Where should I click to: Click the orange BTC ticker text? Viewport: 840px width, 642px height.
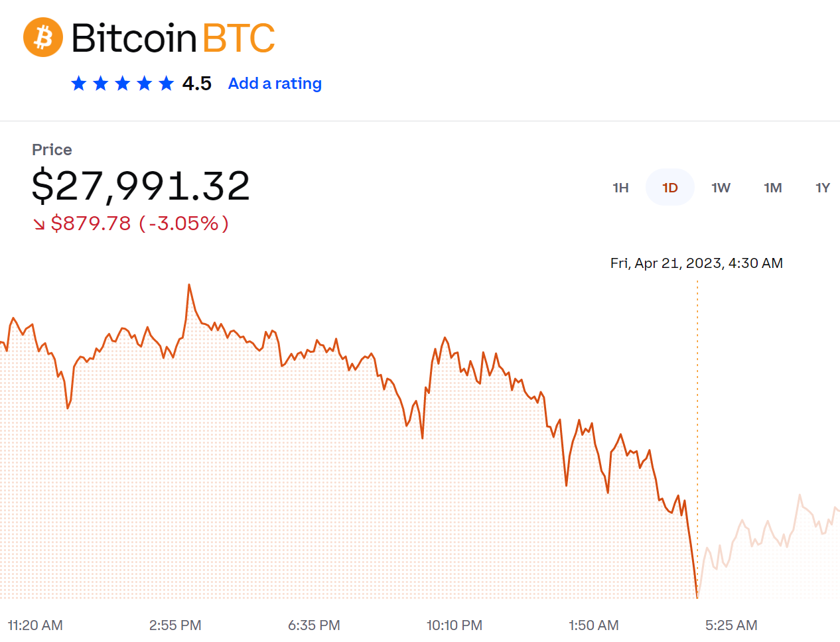[x=238, y=38]
